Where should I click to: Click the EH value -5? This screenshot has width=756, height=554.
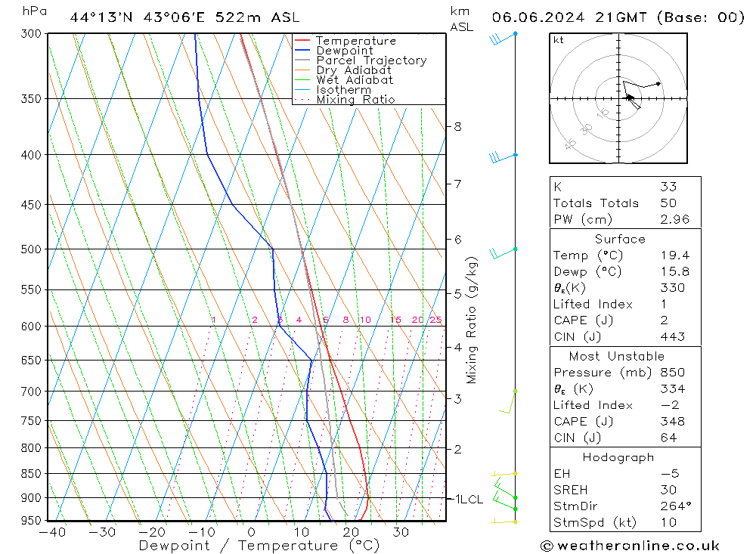point(670,473)
